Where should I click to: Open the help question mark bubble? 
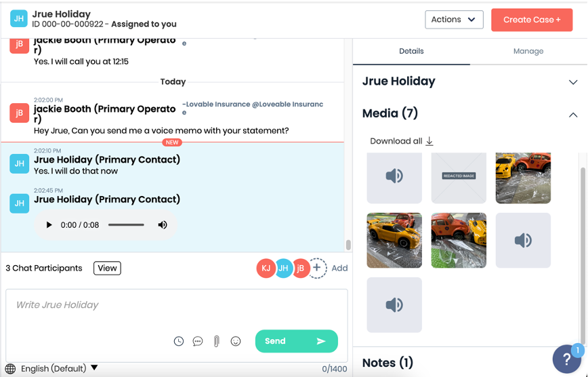point(567,359)
